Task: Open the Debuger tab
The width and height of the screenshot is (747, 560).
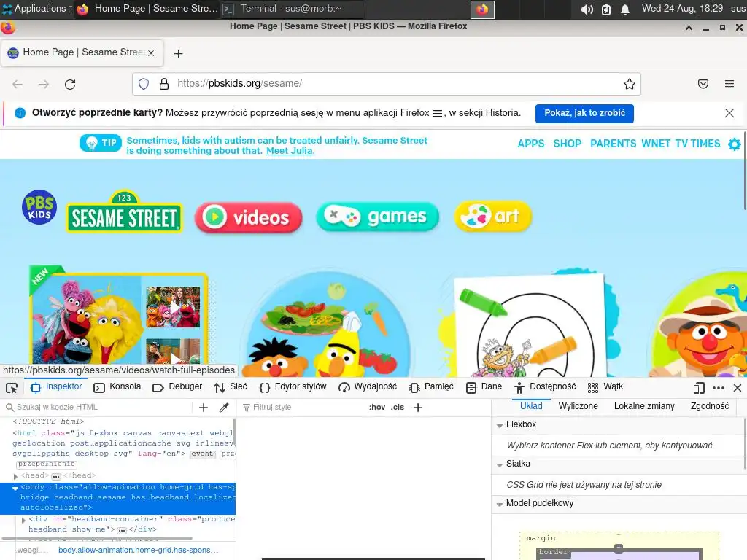Action: [x=178, y=387]
